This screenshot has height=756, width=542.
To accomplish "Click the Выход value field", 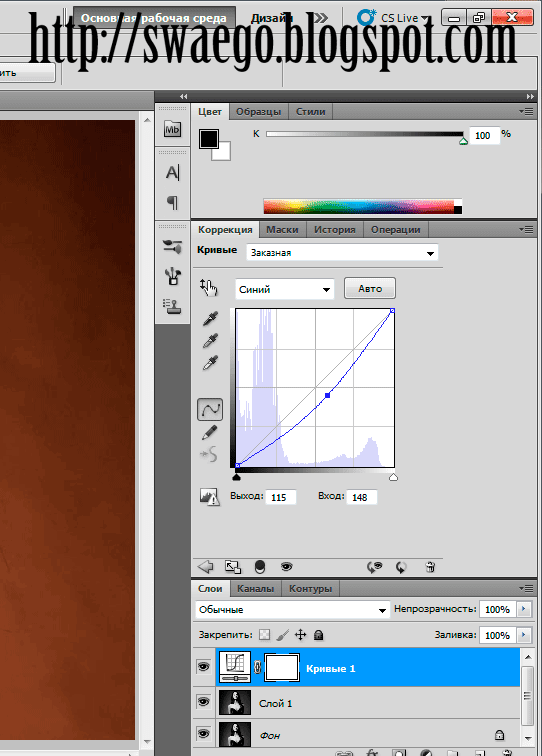I will (x=281, y=497).
